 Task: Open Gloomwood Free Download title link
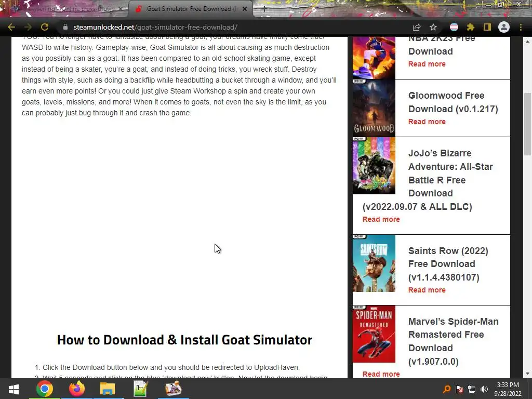click(x=453, y=102)
